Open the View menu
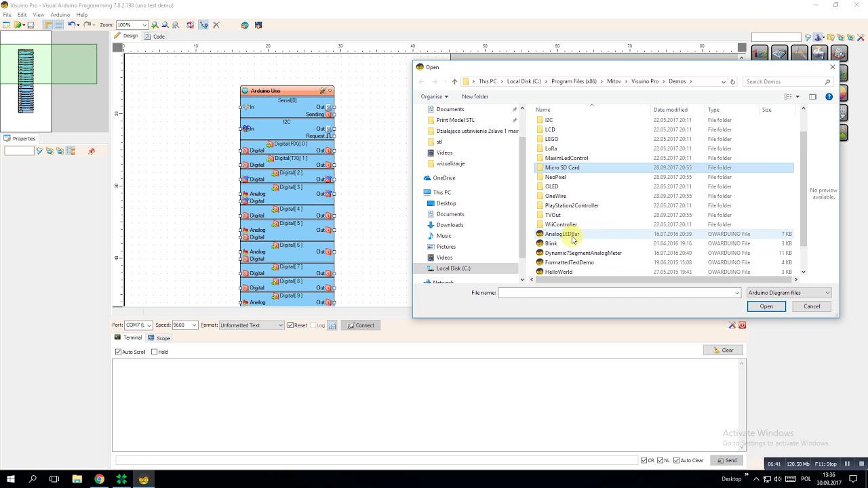The height and width of the screenshot is (488, 868). tap(39, 15)
